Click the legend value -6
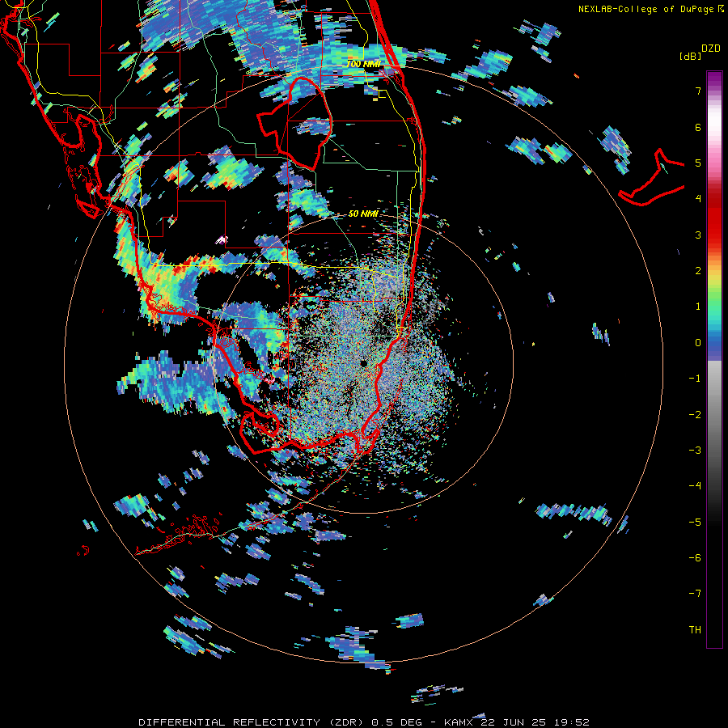Viewport: 728px width, 728px height. 695,557
